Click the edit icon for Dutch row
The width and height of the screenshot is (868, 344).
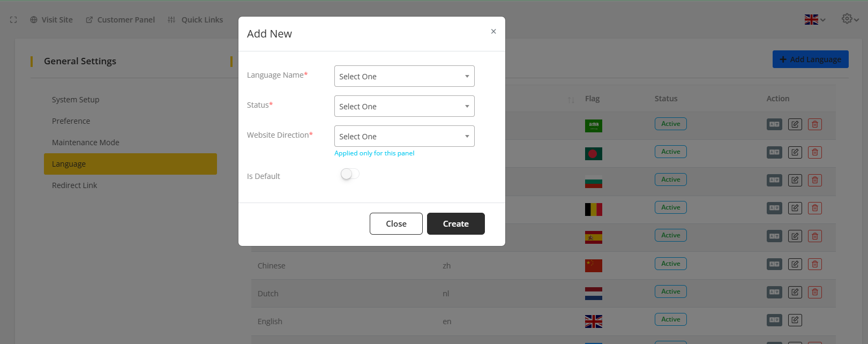click(795, 292)
